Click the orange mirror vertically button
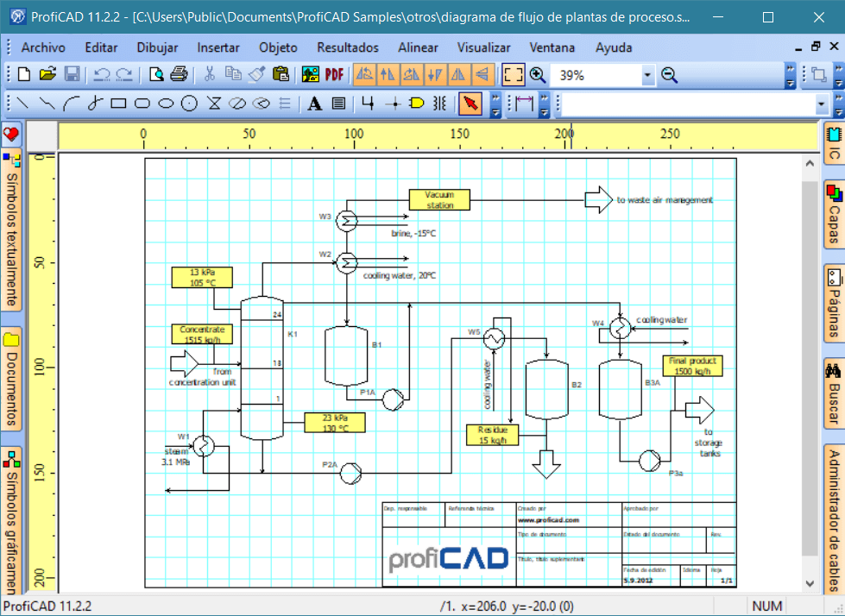 [x=482, y=75]
